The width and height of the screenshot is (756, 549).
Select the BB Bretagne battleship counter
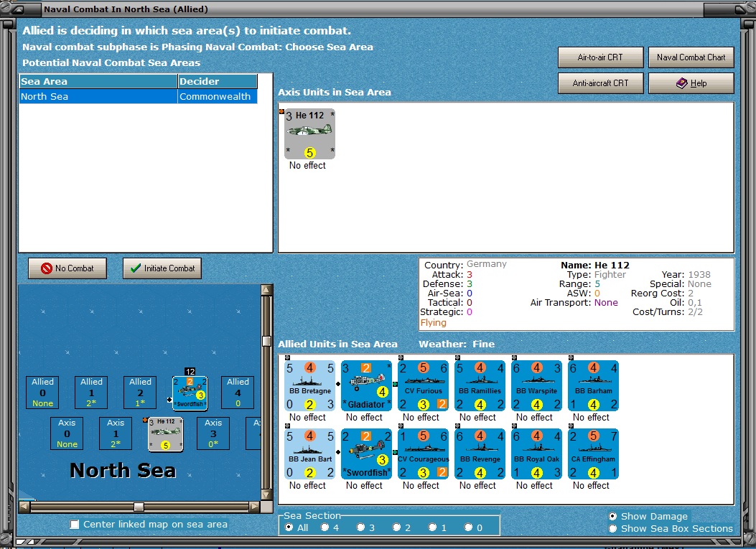(310, 385)
